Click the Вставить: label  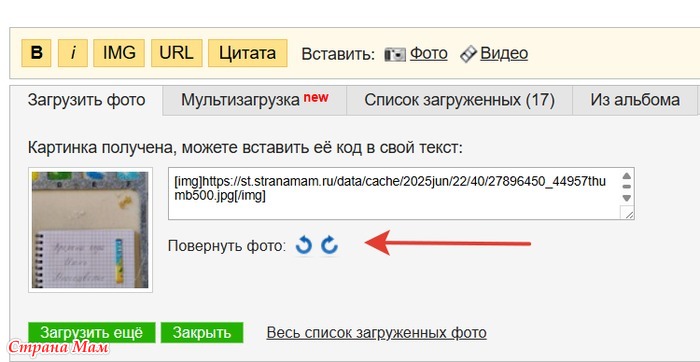pyautogui.click(x=338, y=54)
